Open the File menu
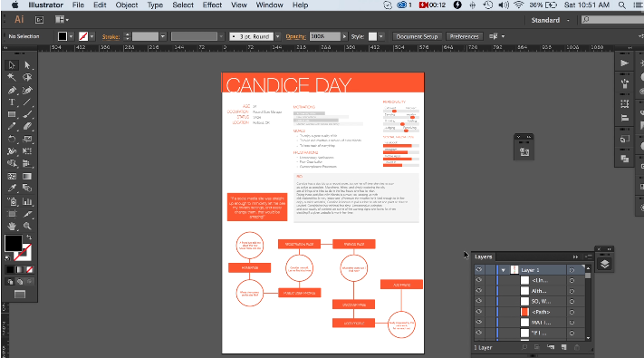This screenshot has height=358, width=644. tap(78, 5)
